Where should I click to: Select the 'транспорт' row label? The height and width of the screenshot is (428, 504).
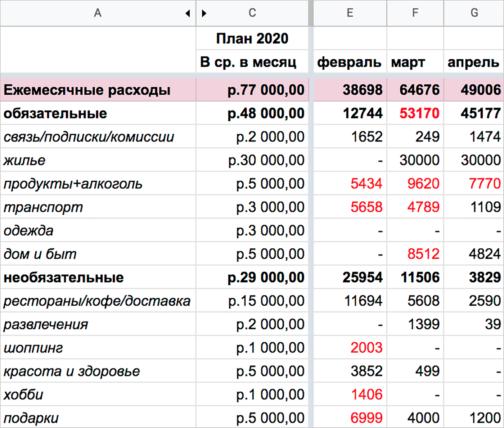(x=43, y=207)
